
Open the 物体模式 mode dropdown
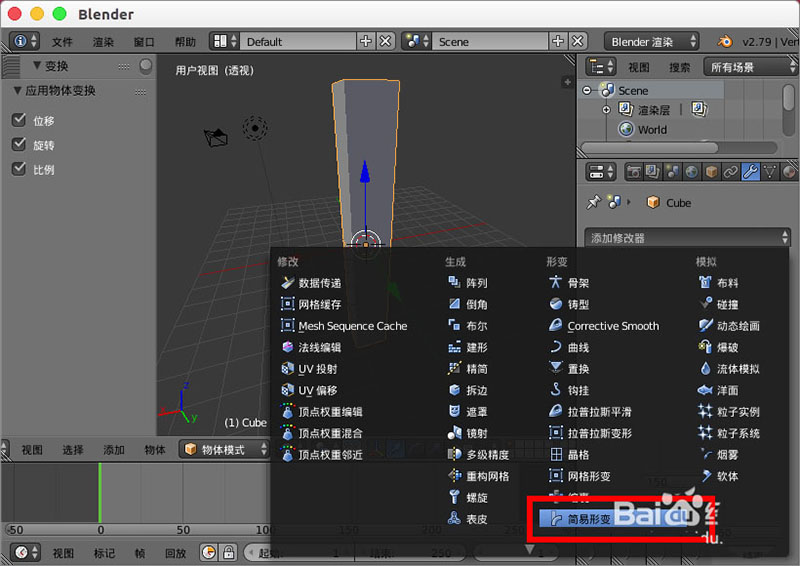pyautogui.click(x=224, y=450)
